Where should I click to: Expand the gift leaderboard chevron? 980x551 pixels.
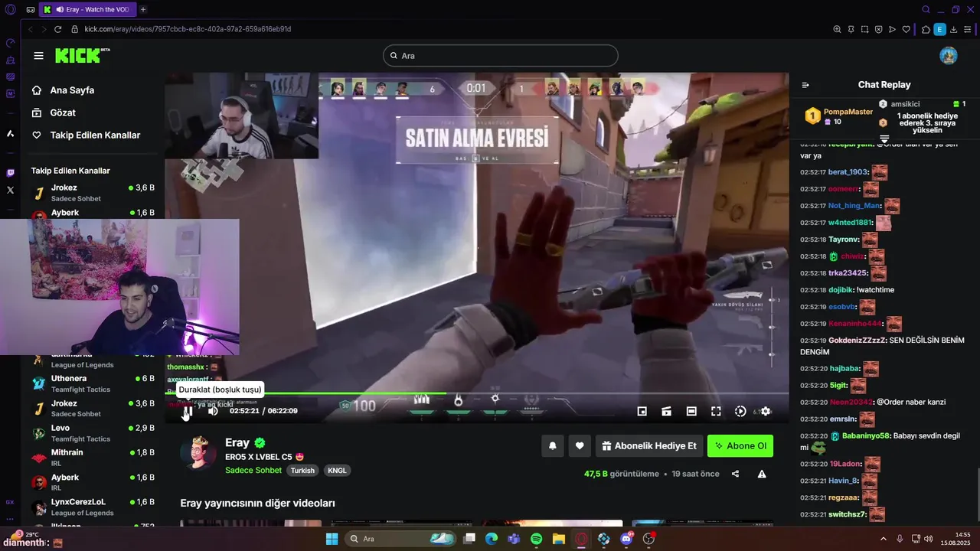coord(884,139)
